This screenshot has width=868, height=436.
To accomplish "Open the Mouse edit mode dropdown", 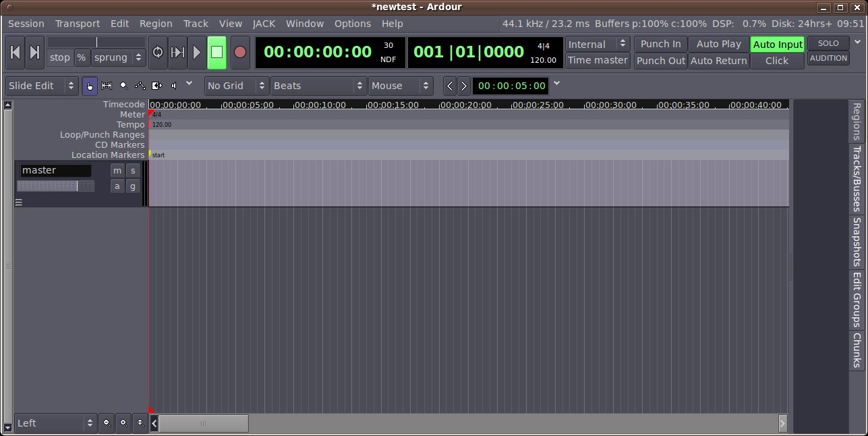I will (401, 86).
